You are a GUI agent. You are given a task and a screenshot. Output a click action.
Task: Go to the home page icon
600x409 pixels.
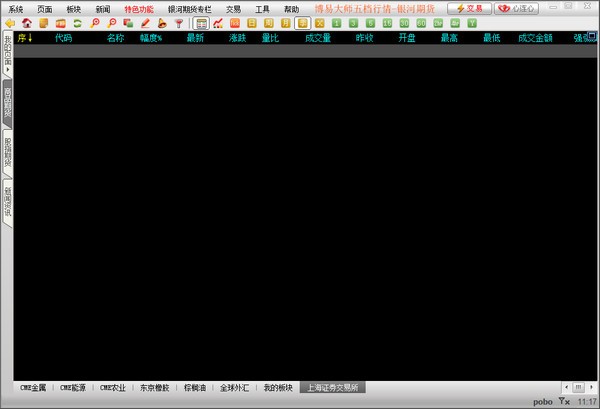click(x=27, y=23)
